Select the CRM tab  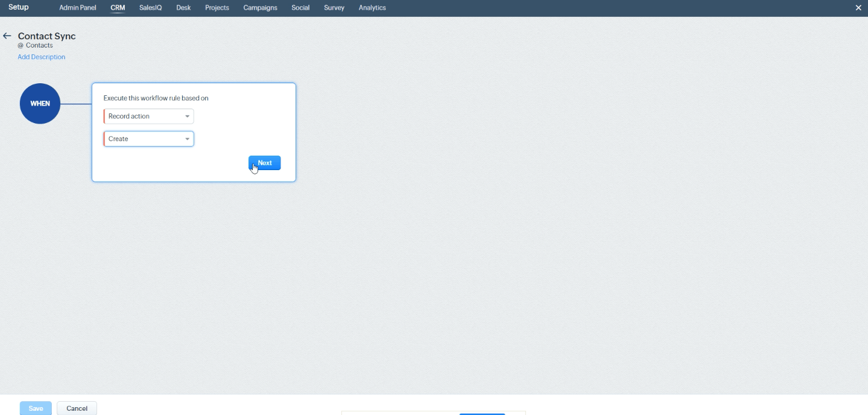117,8
